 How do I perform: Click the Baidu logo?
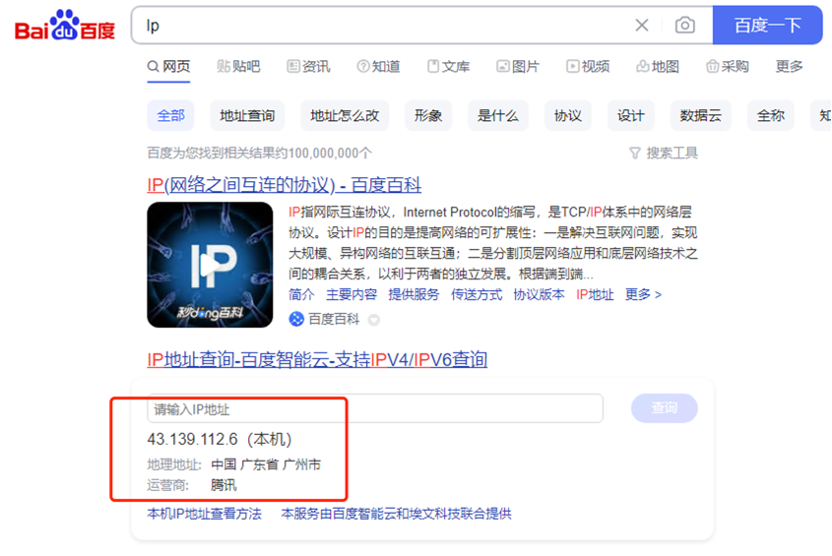[65, 26]
